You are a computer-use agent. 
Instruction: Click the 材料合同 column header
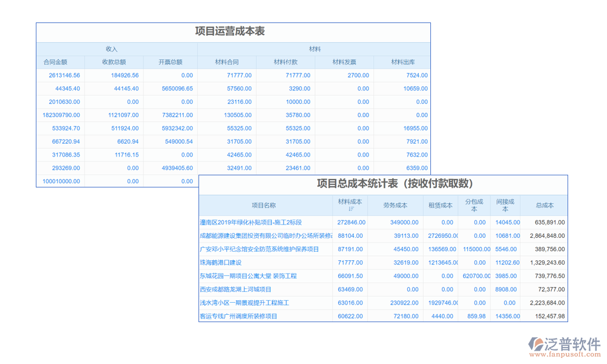(227, 62)
